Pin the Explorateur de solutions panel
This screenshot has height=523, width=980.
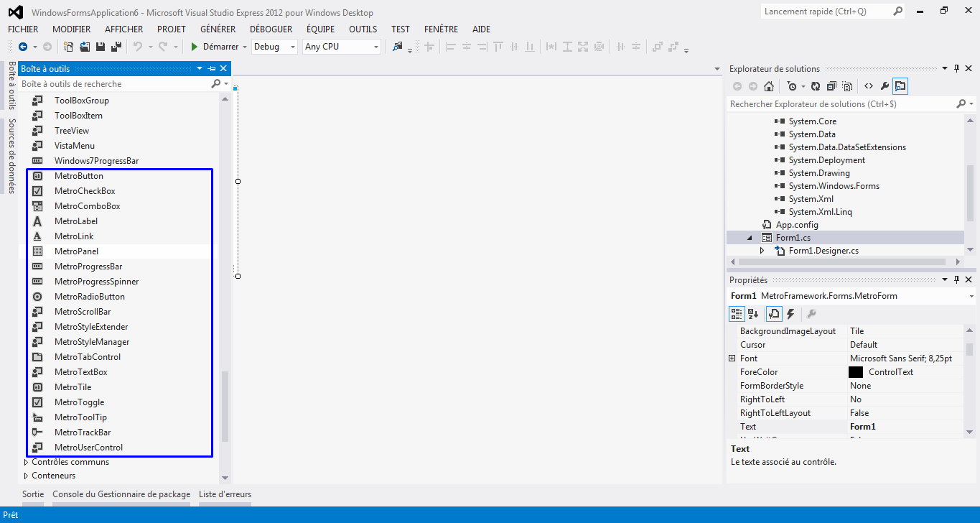tap(957, 69)
